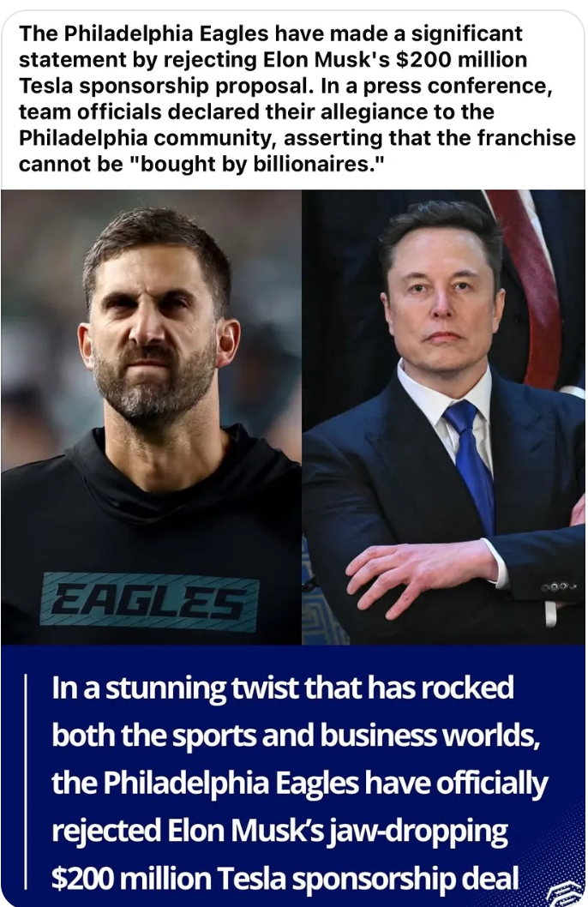Click the banner text 'rejected Elon Musk's jaw-dropping'
Viewport: 588px width, 907px height.
click(279, 831)
